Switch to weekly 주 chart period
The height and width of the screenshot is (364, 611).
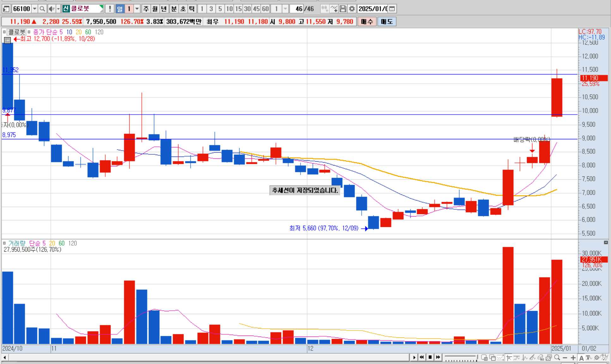(x=146, y=9)
